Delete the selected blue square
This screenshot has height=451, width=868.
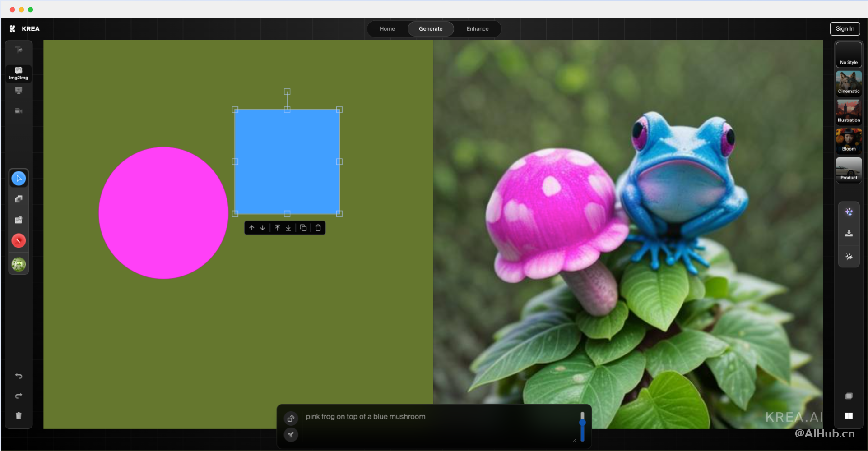point(318,228)
